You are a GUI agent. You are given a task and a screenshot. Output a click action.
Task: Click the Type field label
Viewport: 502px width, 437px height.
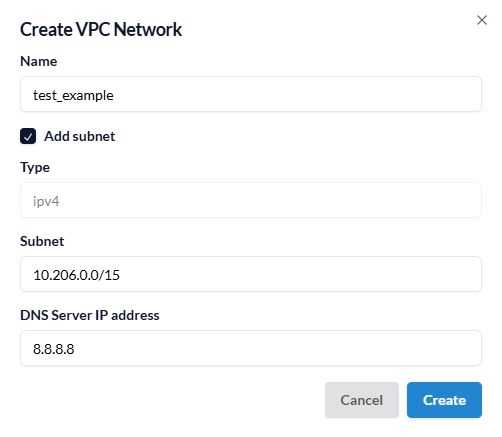(35, 167)
